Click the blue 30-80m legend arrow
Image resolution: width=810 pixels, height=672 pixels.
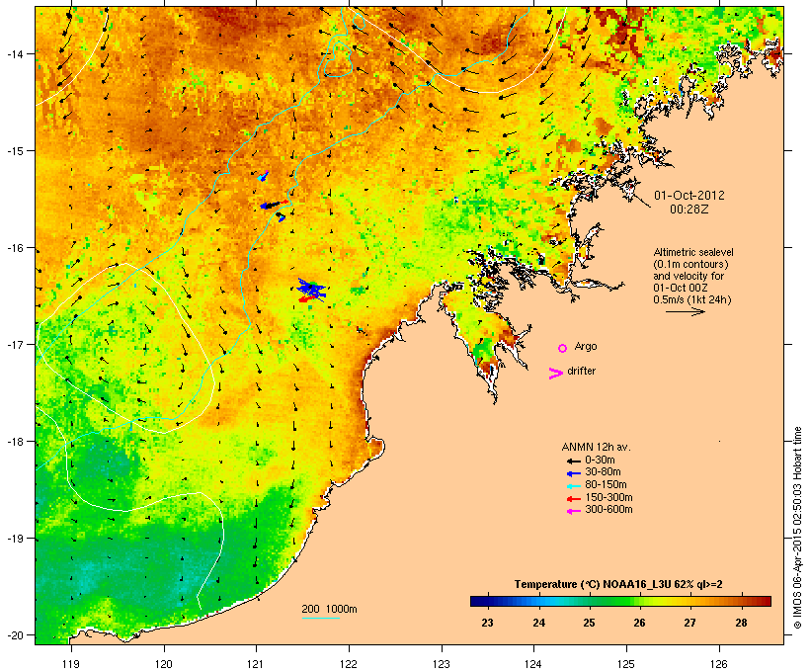pyautogui.click(x=573, y=473)
